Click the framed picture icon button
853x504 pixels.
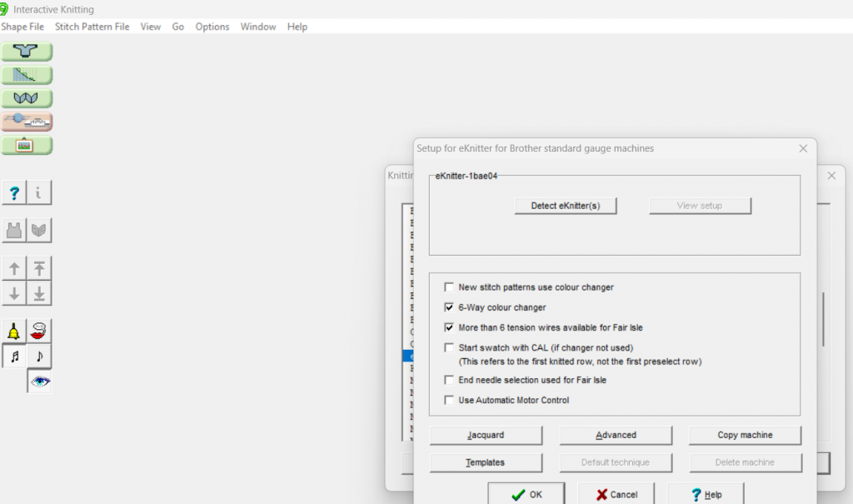point(27,146)
